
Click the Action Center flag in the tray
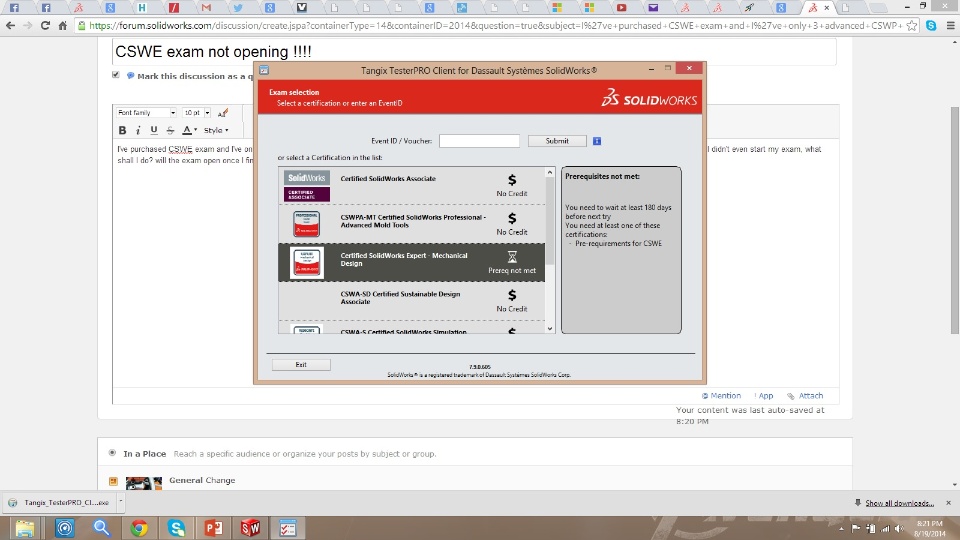(856, 528)
